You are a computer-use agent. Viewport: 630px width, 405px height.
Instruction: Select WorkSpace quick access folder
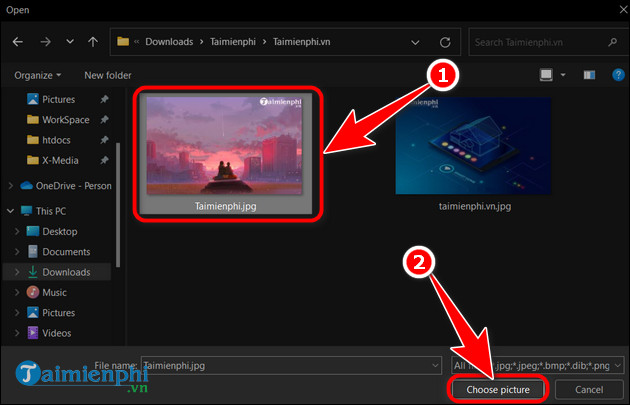pyautogui.click(x=65, y=119)
